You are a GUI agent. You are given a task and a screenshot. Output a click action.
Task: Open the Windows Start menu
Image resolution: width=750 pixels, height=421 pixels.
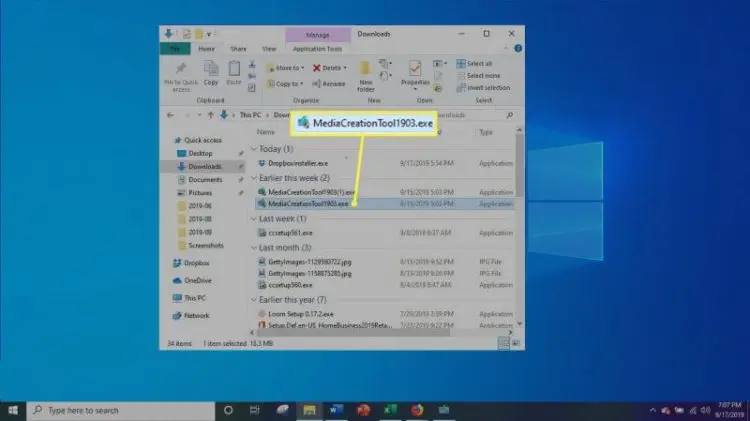(13, 410)
